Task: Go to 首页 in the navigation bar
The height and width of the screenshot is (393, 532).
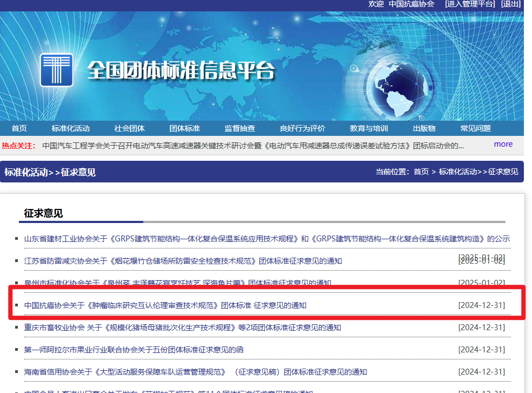Action: coord(19,128)
